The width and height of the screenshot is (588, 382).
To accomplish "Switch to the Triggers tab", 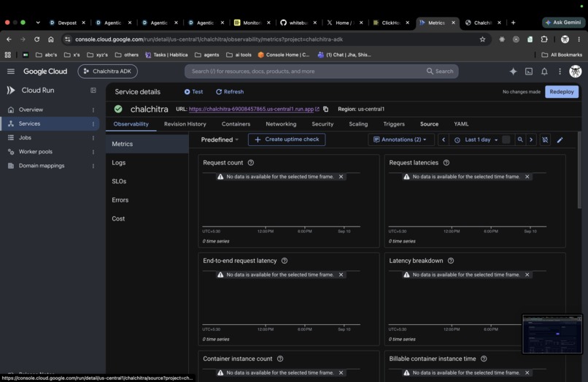I will [x=394, y=124].
